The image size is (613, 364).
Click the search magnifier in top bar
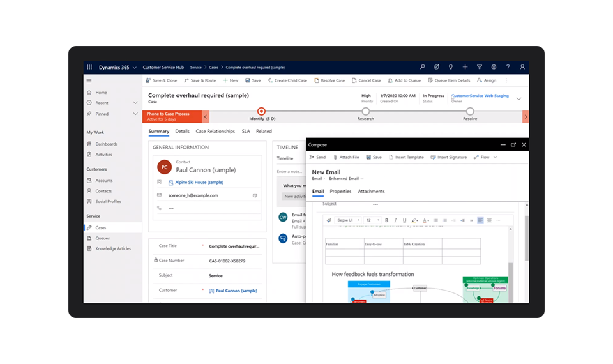coord(422,67)
